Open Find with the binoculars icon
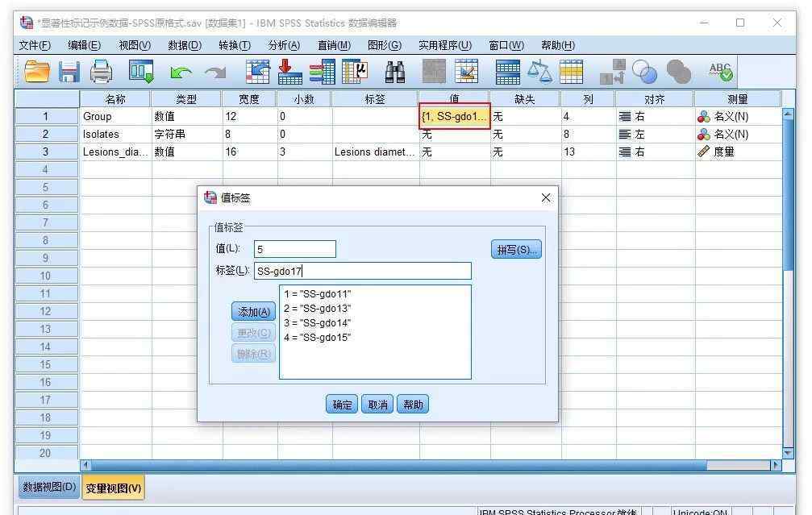This screenshot has width=812, height=515. 395,72
